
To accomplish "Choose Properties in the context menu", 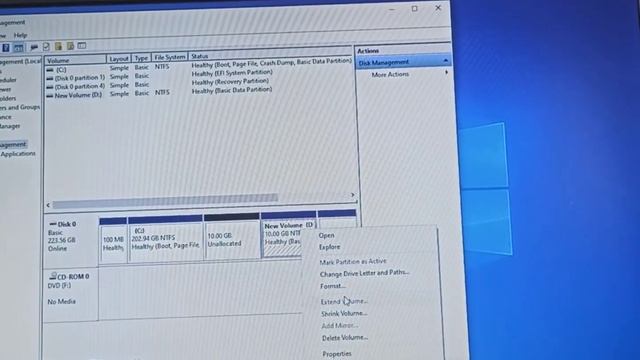I will coord(336,353).
